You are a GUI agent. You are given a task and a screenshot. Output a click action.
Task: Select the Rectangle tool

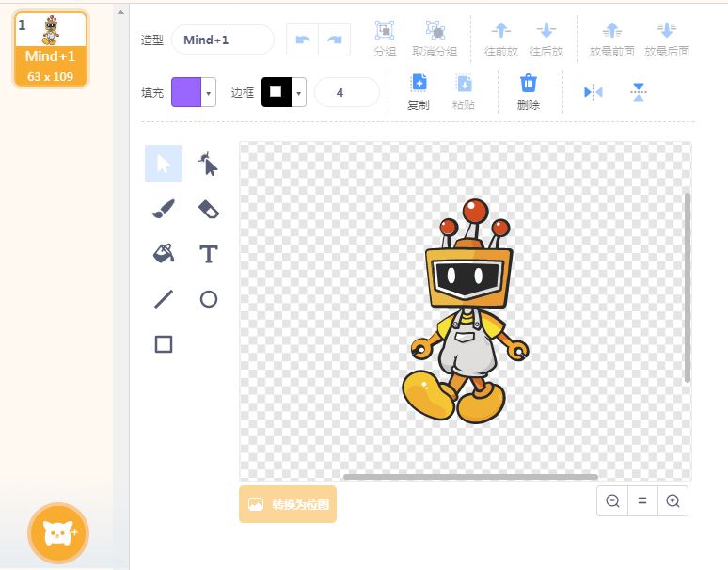(x=164, y=344)
